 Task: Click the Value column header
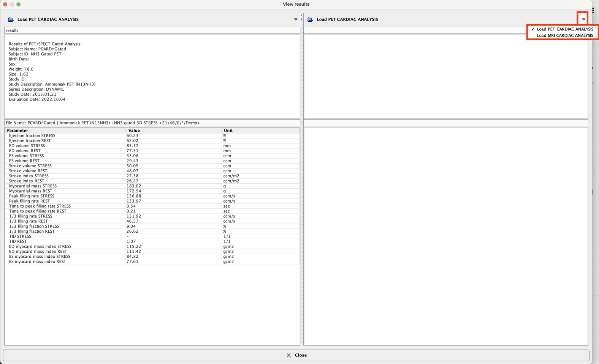coord(173,130)
